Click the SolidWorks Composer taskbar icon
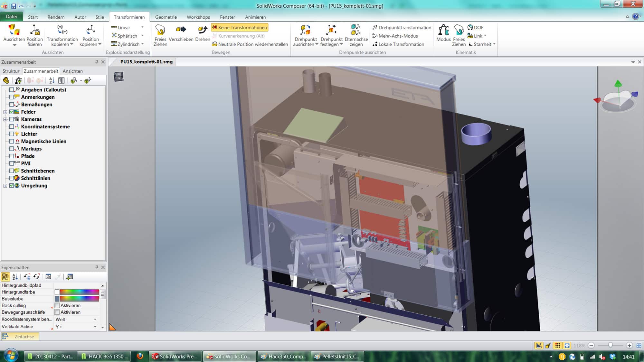This screenshot has width=644, height=362. 231,356
